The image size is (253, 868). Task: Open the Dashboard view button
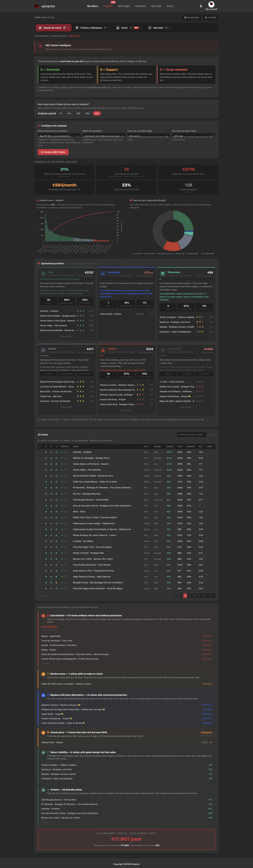pos(191,18)
